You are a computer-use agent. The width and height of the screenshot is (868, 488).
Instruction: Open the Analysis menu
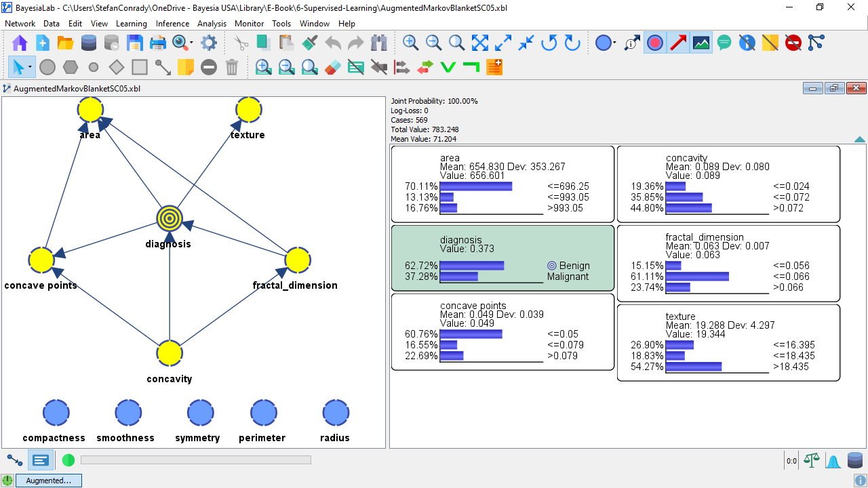coord(212,23)
